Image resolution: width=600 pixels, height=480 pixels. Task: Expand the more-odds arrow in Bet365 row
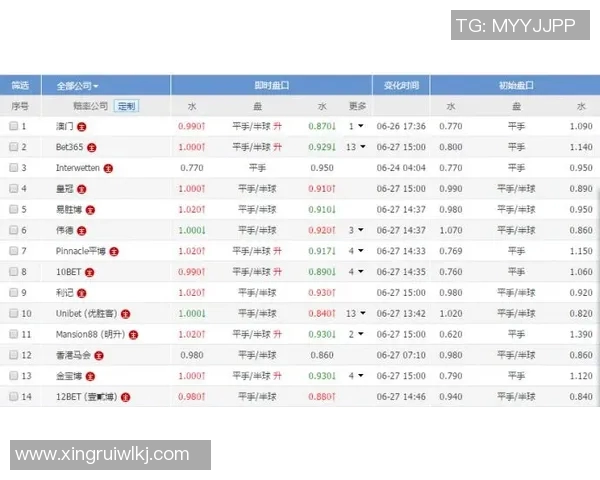362,147
